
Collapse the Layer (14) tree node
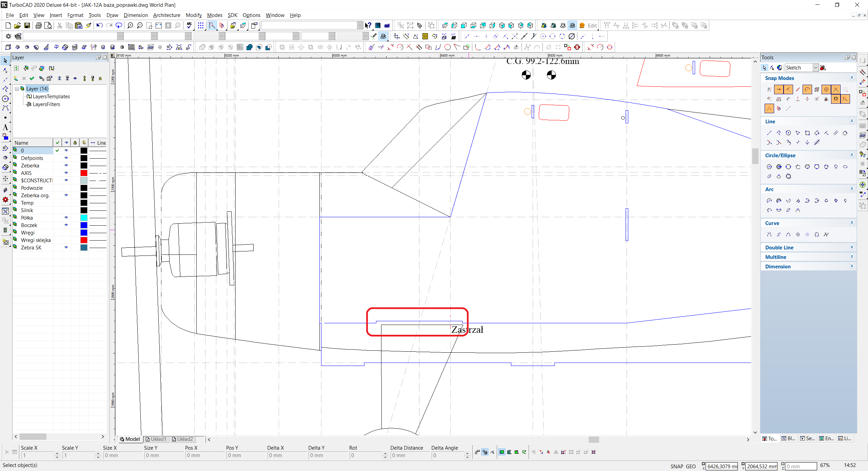(17, 89)
